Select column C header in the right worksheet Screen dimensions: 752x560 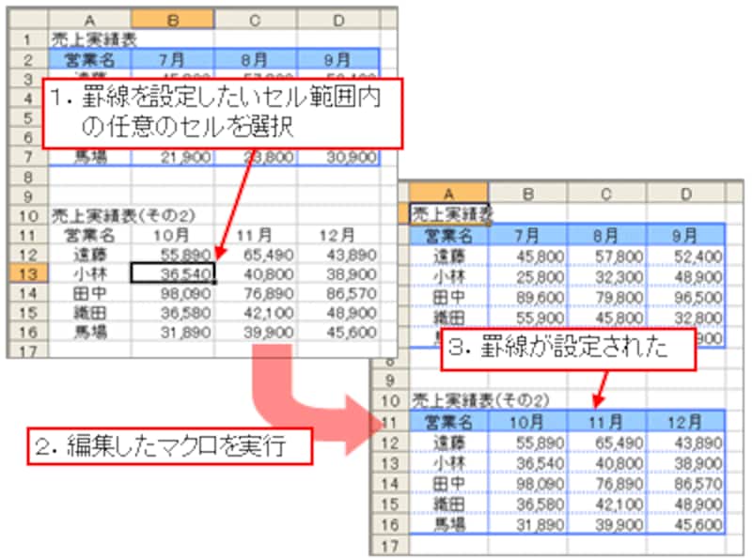tap(606, 194)
